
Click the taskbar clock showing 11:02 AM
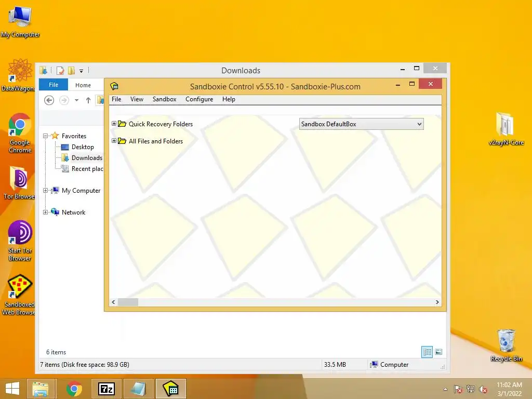[509, 389]
